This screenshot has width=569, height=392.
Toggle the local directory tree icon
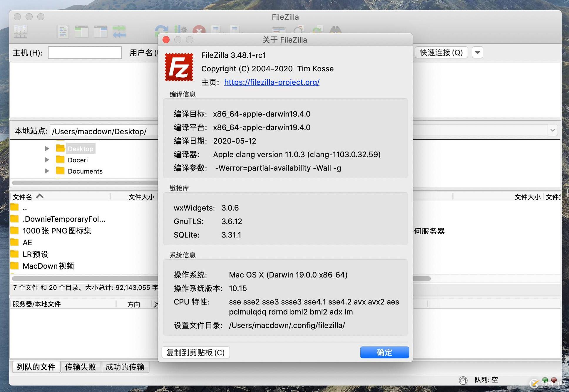click(x=81, y=31)
